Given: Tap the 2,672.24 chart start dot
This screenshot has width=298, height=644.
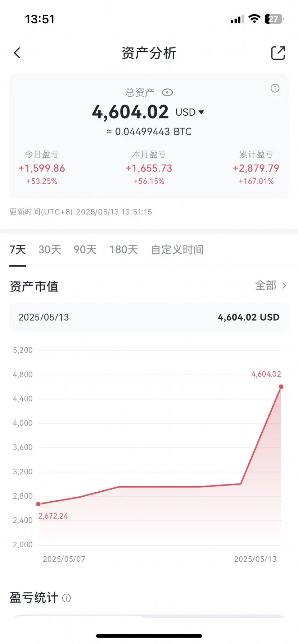Looking at the screenshot, I should (x=38, y=504).
